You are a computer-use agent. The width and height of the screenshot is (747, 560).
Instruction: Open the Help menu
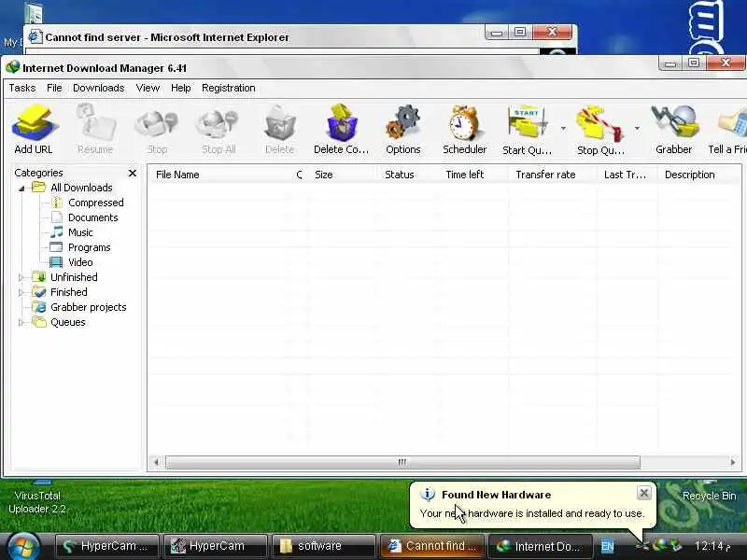click(180, 88)
